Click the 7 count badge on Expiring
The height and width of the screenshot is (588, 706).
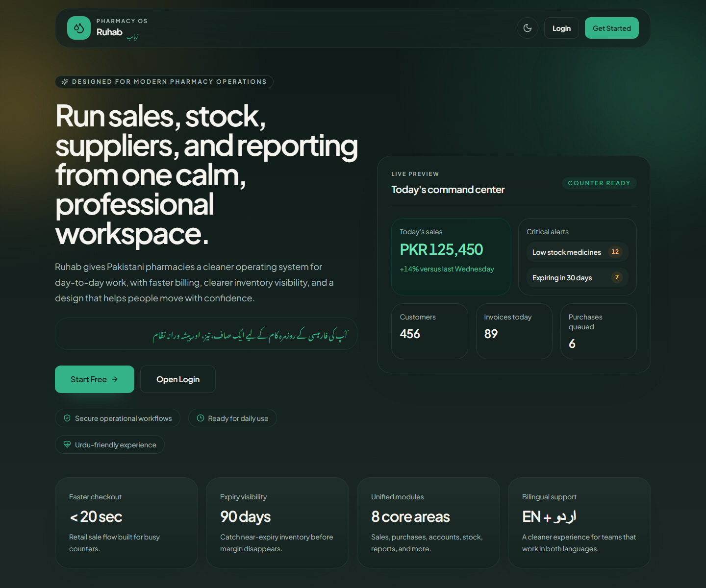tap(617, 277)
